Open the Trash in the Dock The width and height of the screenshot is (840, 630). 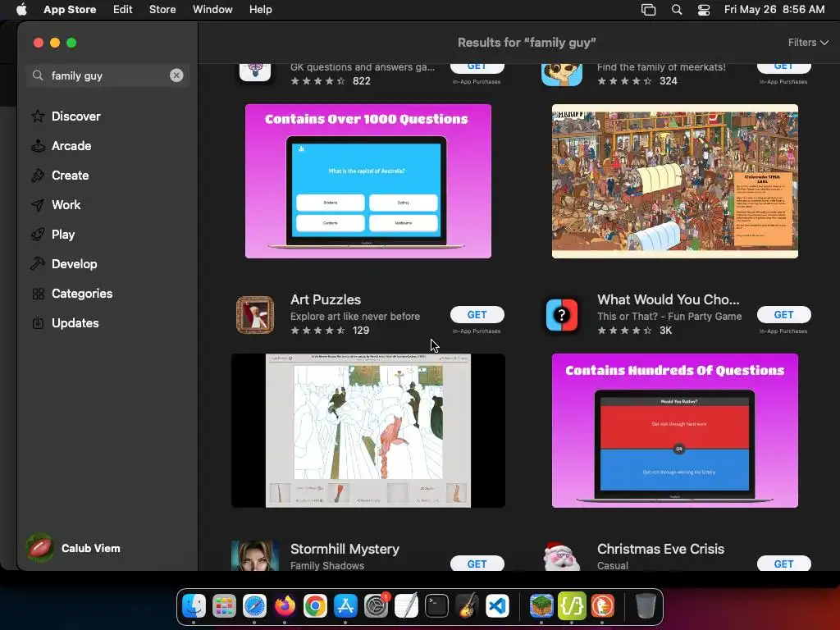[x=646, y=606]
